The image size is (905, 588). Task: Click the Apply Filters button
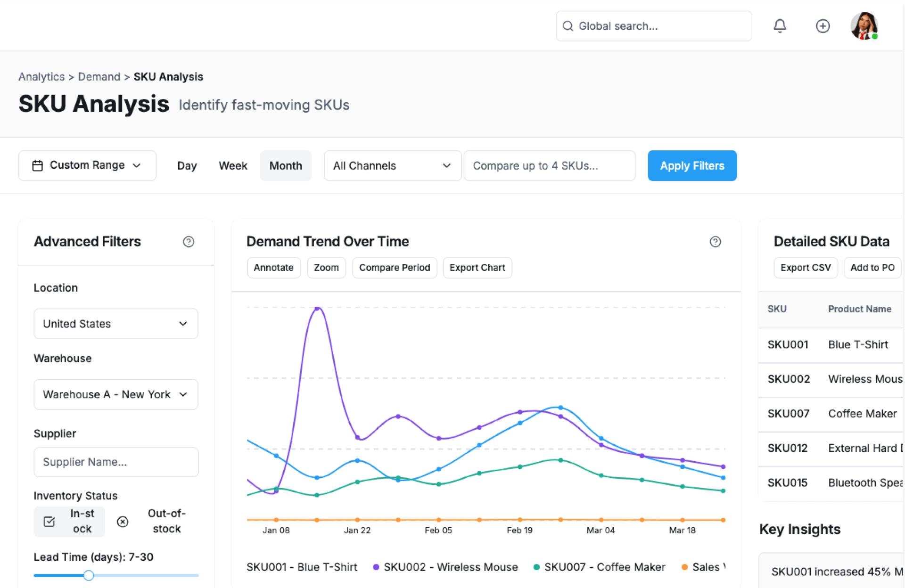[691, 166]
